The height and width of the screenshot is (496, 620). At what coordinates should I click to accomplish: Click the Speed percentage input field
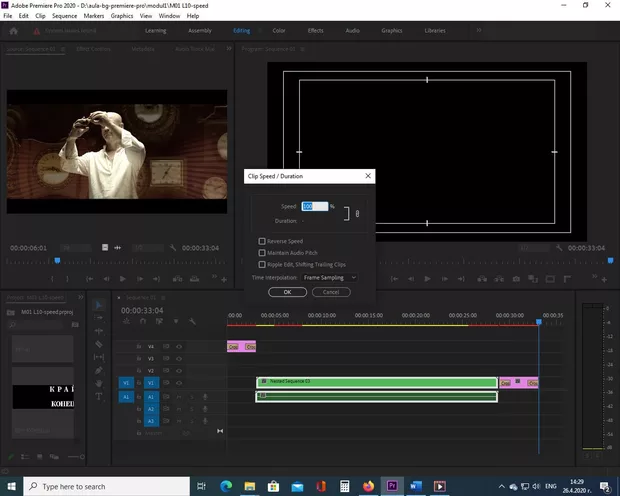click(x=314, y=206)
